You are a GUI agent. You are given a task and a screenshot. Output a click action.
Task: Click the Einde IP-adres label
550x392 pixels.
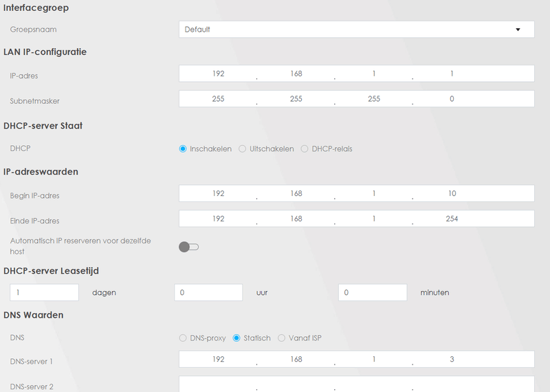point(35,221)
